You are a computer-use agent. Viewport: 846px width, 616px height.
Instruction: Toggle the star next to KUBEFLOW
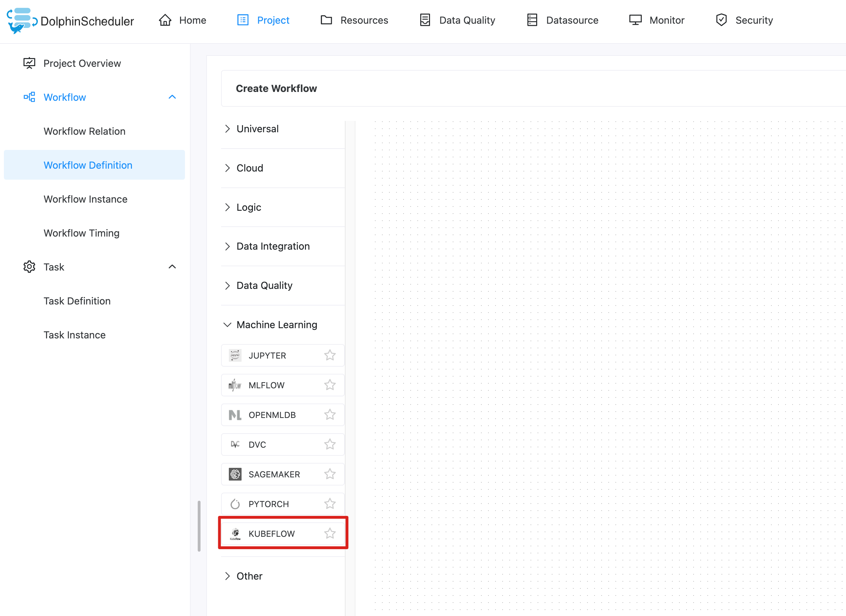click(x=330, y=534)
